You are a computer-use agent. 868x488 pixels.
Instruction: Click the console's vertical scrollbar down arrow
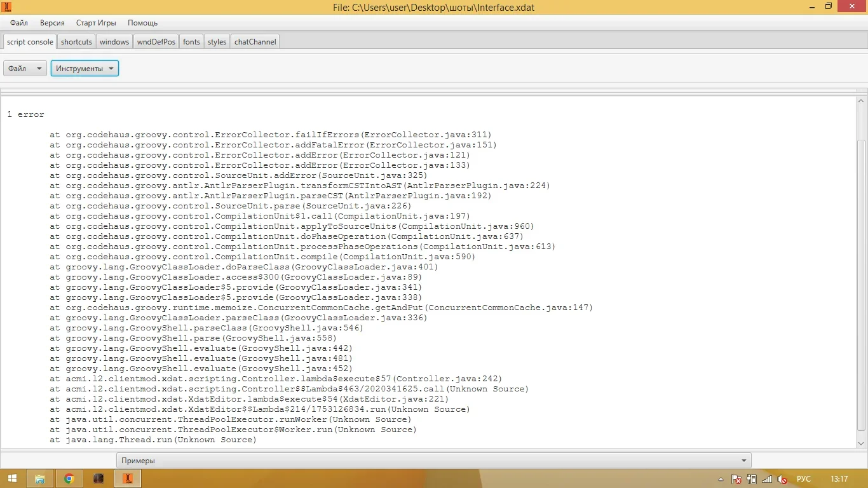pos(861,444)
